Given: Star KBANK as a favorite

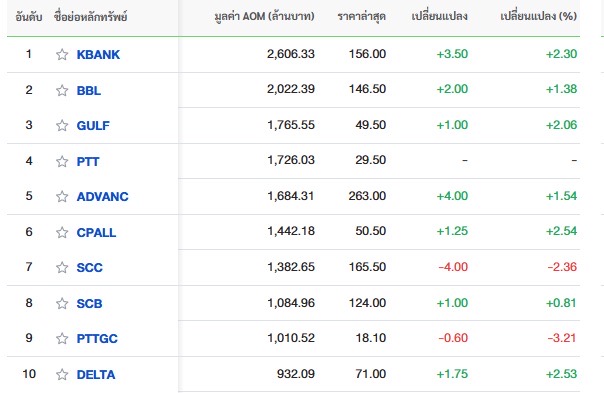Looking at the screenshot, I should pyautogui.click(x=62, y=54).
